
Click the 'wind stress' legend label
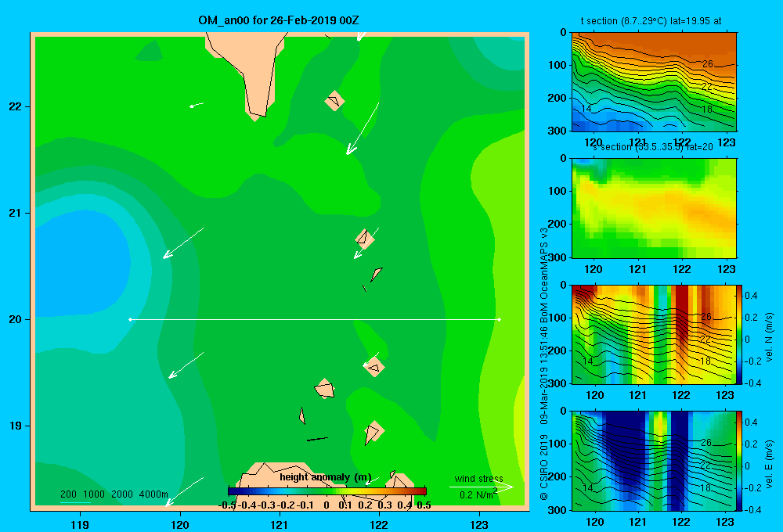point(479,478)
